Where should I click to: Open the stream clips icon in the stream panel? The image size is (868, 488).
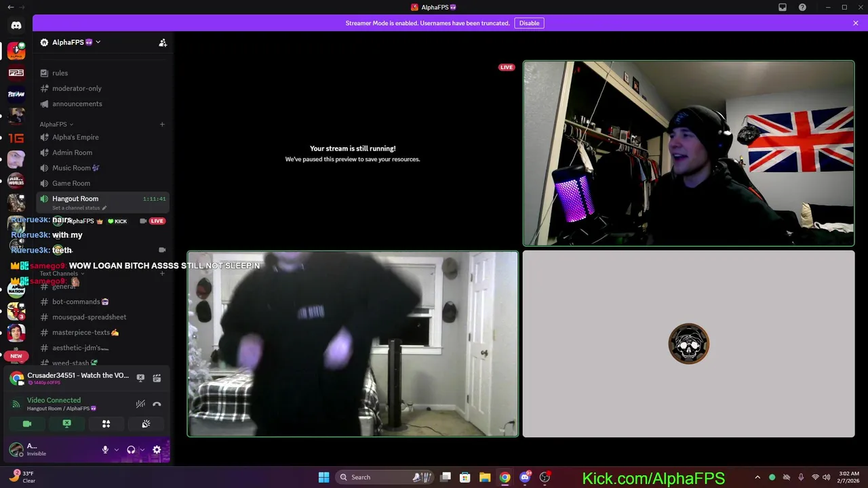click(x=157, y=378)
